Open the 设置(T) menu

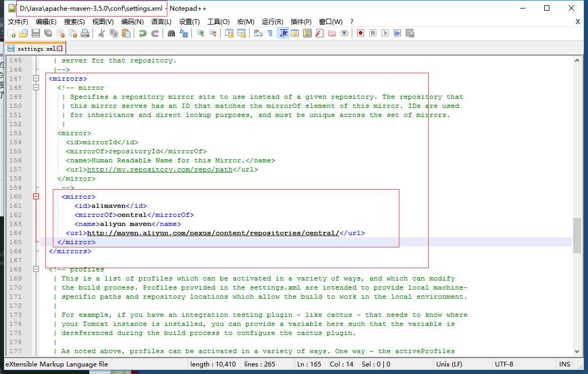189,22
